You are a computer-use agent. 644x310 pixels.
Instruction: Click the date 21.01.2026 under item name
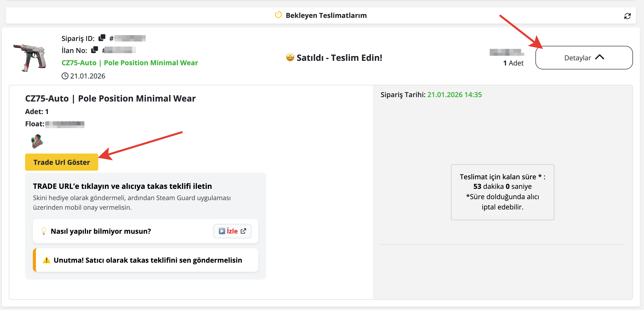pyautogui.click(x=87, y=76)
